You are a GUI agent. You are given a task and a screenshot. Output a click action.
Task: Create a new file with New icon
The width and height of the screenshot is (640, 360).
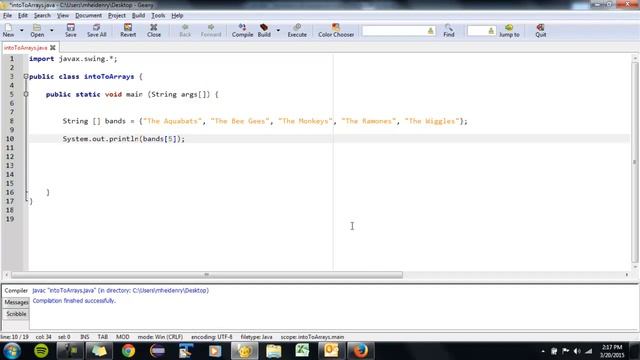[x=8, y=30]
